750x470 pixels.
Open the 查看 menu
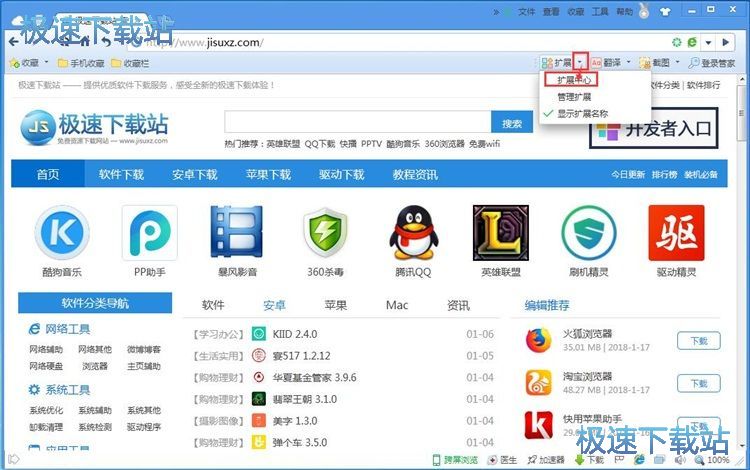551,11
